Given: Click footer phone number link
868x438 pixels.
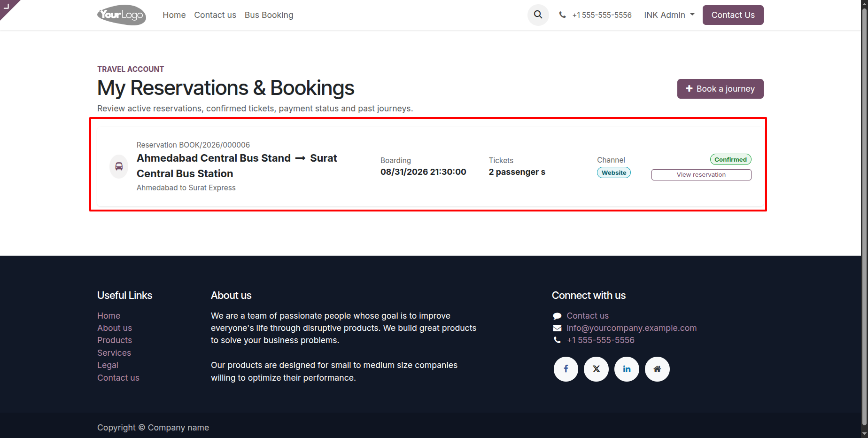Looking at the screenshot, I should tap(601, 340).
